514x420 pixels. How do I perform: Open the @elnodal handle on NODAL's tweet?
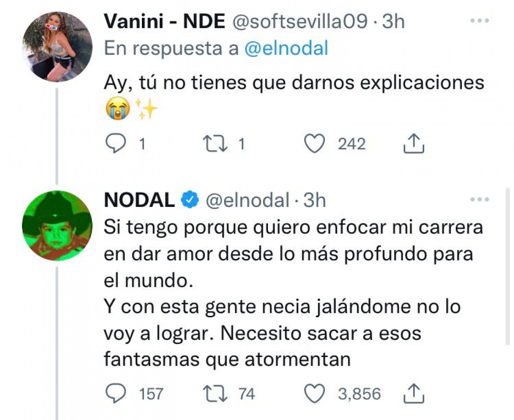[247, 200]
